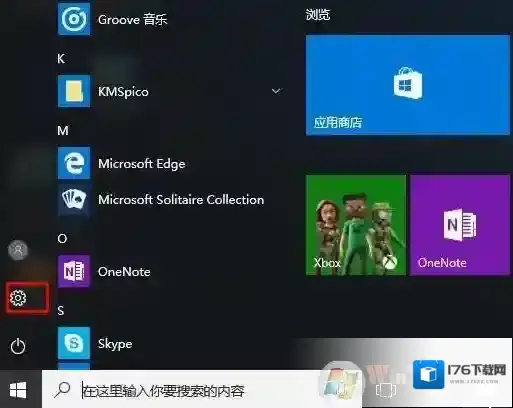Jump to apps under letter O header
Viewport: 513px width, 408px height.
coord(62,239)
